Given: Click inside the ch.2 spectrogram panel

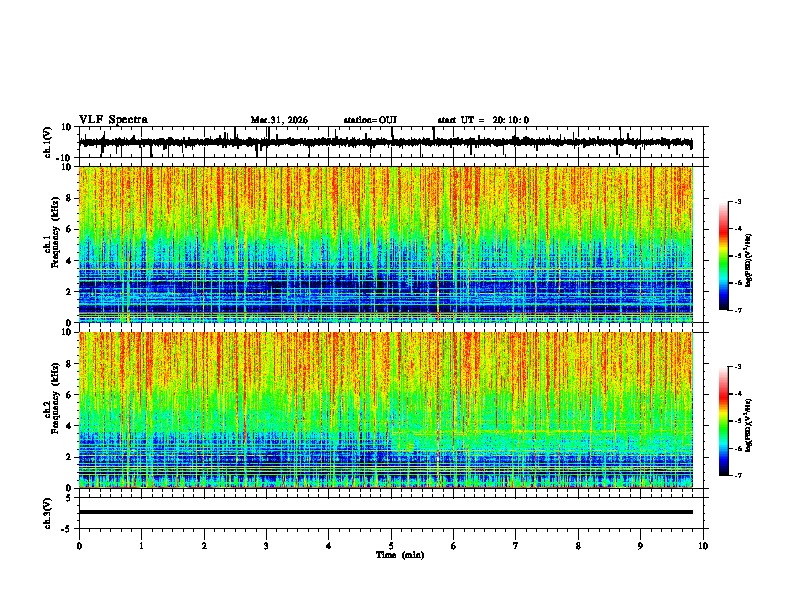Looking at the screenshot, I should coord(386,410).
